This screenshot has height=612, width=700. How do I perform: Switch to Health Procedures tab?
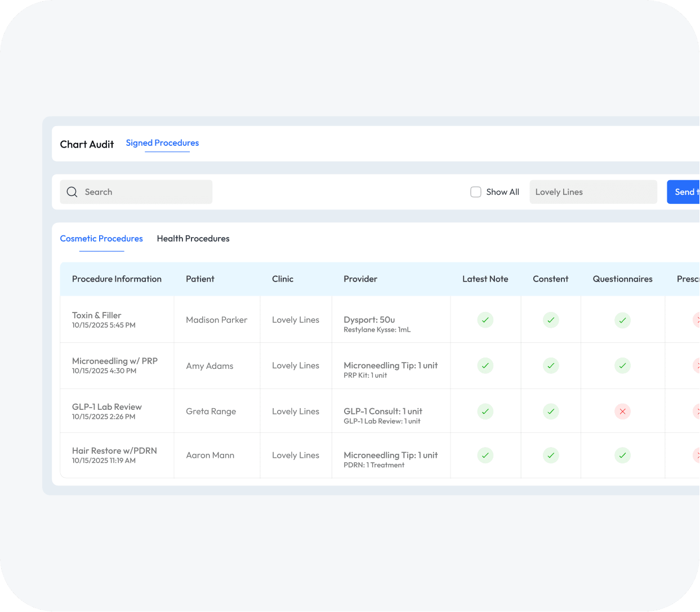pos(193,239)
